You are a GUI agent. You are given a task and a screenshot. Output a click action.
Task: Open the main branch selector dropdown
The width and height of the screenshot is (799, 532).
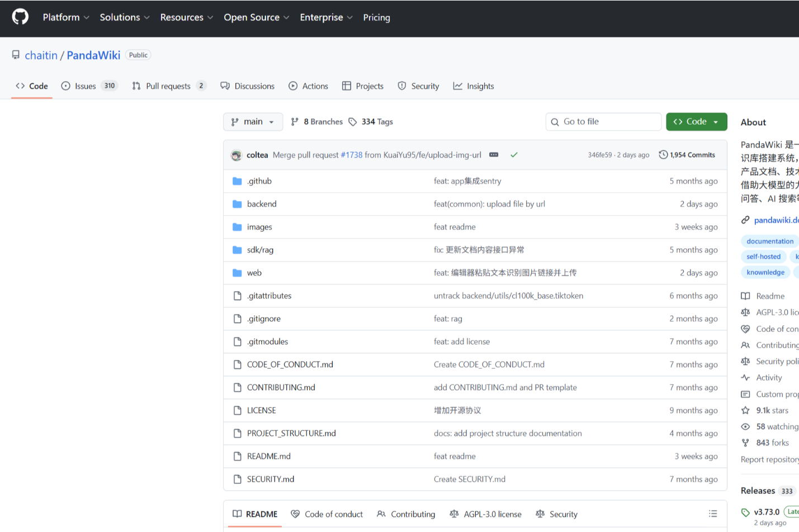point(253,122)
